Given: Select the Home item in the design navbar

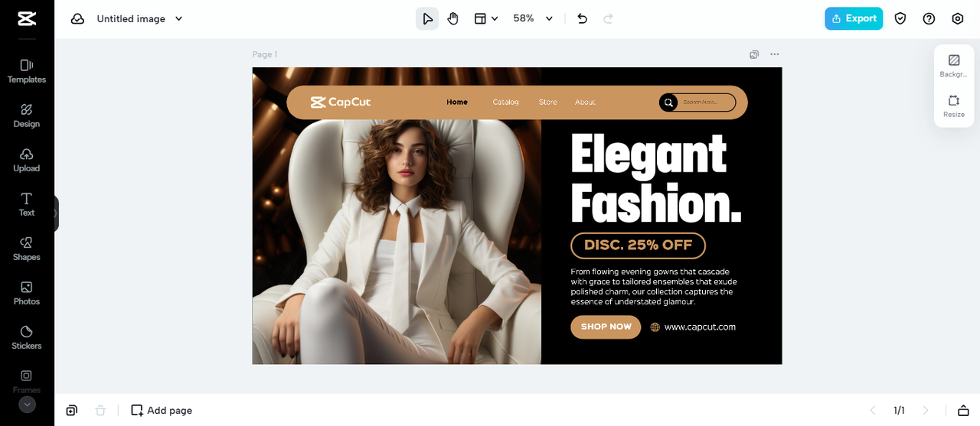Looking at the screenshot, I should (457, 102).
